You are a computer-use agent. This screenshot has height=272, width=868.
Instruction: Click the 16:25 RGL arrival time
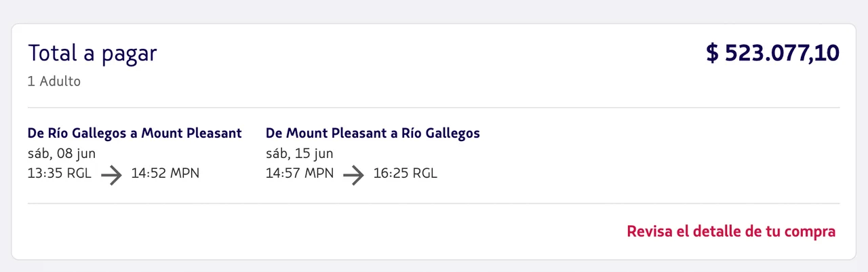405,174
